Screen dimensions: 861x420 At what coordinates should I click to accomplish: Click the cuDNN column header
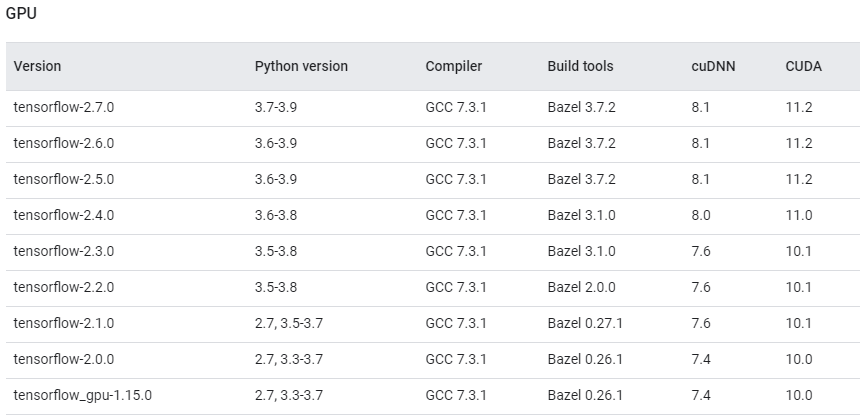(713, 66)
